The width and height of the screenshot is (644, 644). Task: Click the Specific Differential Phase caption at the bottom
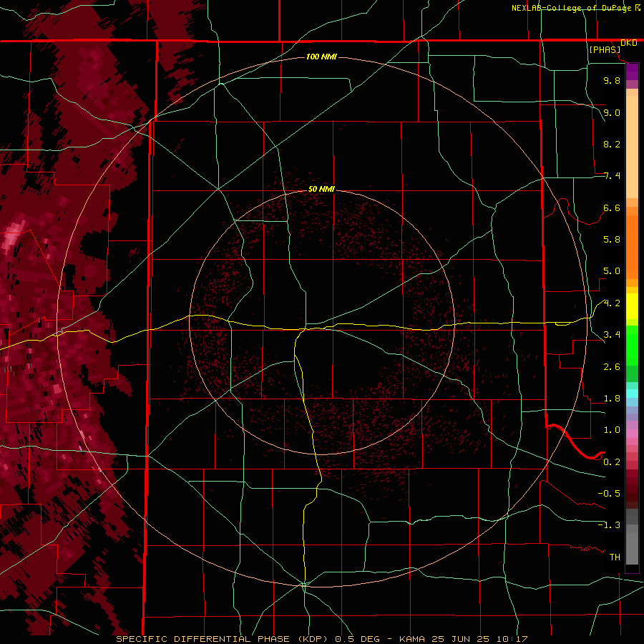click(x=321, y=639)
